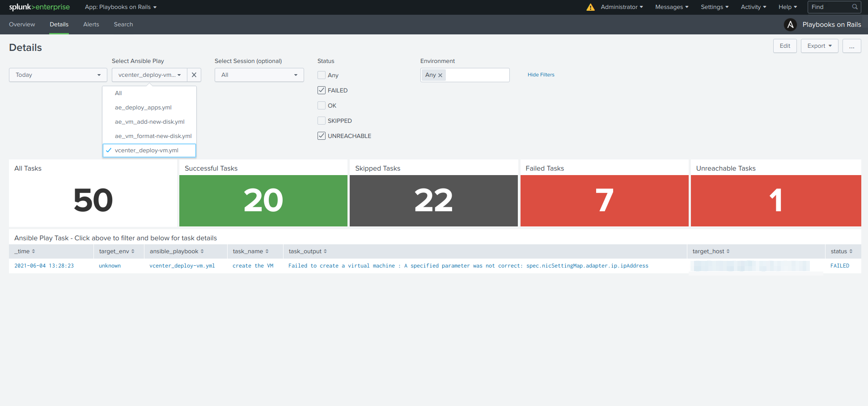This screenshot has width=868, height=406.
Task: Click the search magnifier in Find box
Action: tap(855, 7)
